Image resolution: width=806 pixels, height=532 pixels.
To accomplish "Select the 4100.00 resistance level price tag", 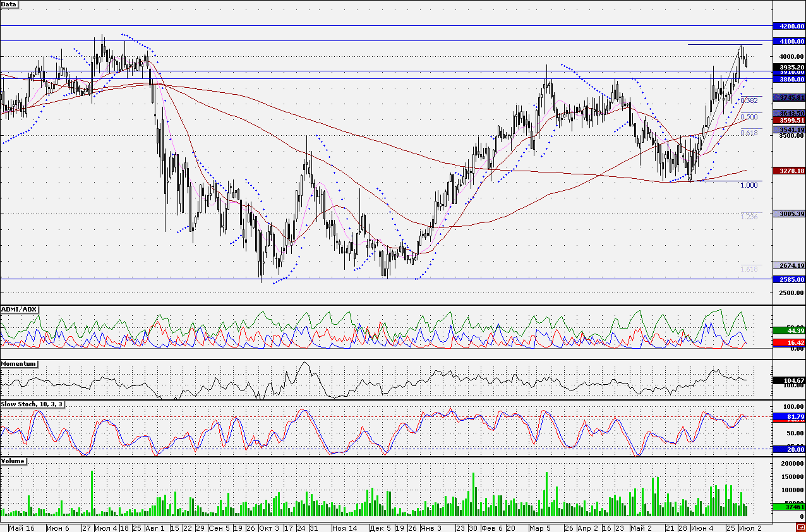I will click(x=790, y=41).
